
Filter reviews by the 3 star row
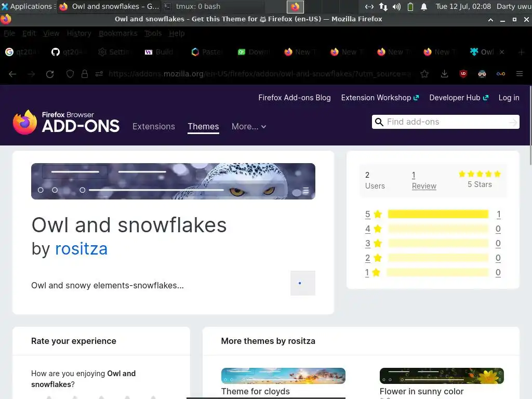[x=433, y=243]
